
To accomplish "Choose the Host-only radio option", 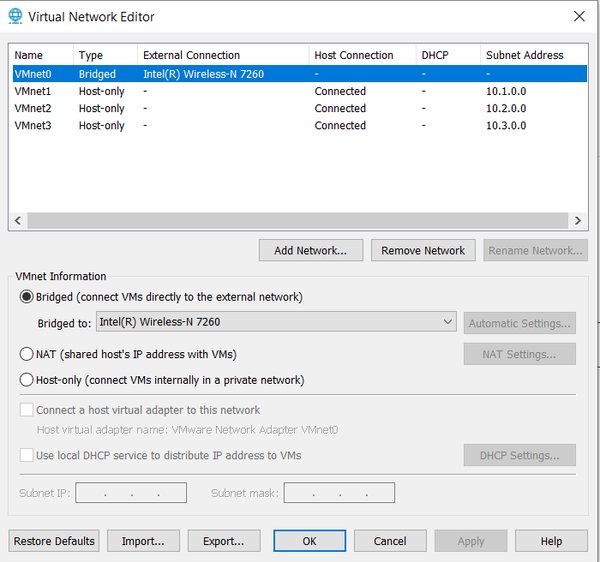I will (x=27, y=380).
